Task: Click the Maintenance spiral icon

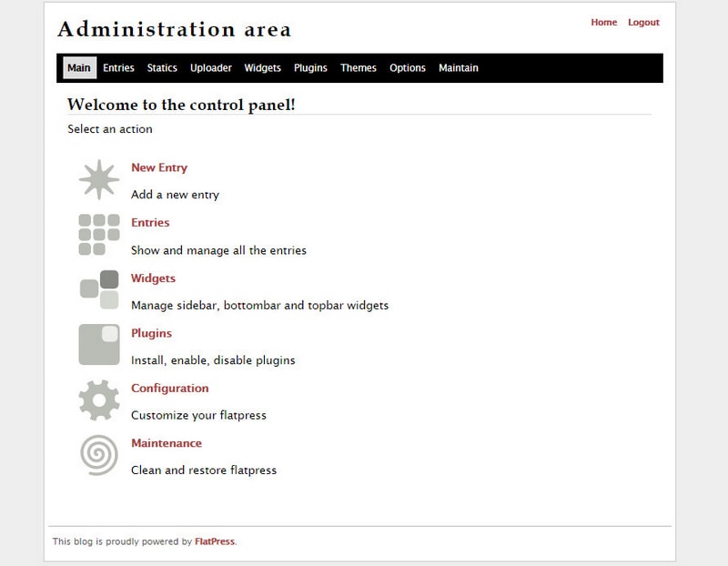Action: pos(99,455)
